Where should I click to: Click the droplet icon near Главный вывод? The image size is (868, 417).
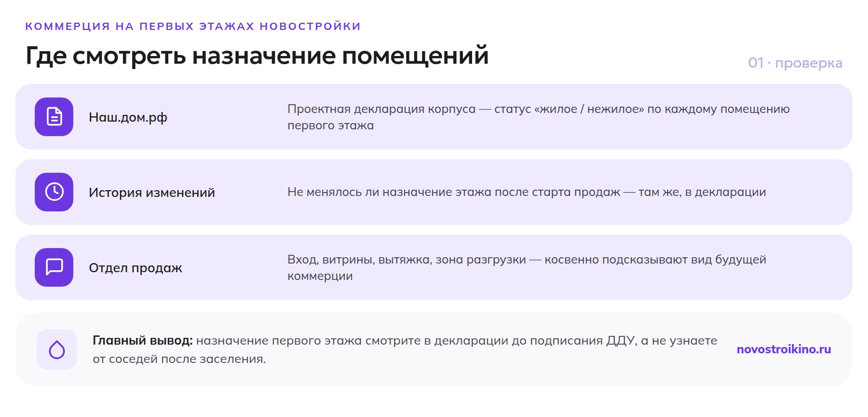point(57,349)
